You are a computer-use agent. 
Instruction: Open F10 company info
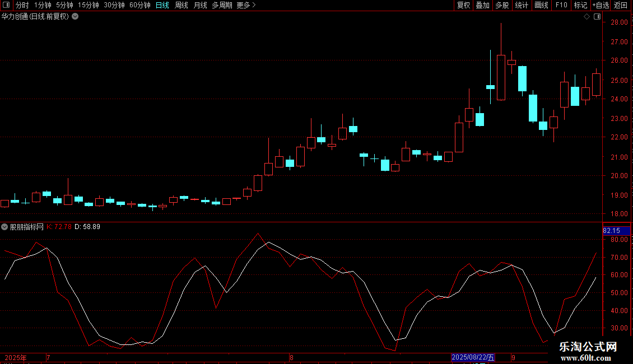point(561,5)
